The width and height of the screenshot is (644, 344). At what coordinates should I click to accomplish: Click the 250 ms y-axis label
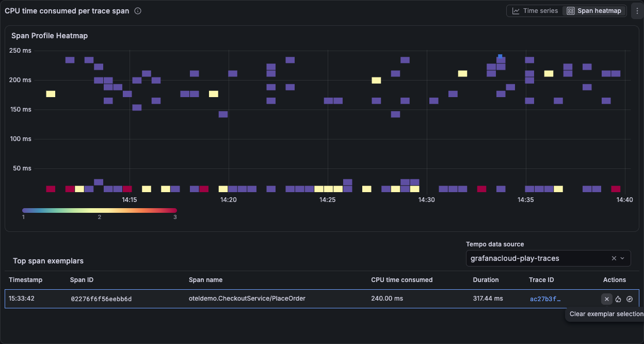tap(21, 51)
